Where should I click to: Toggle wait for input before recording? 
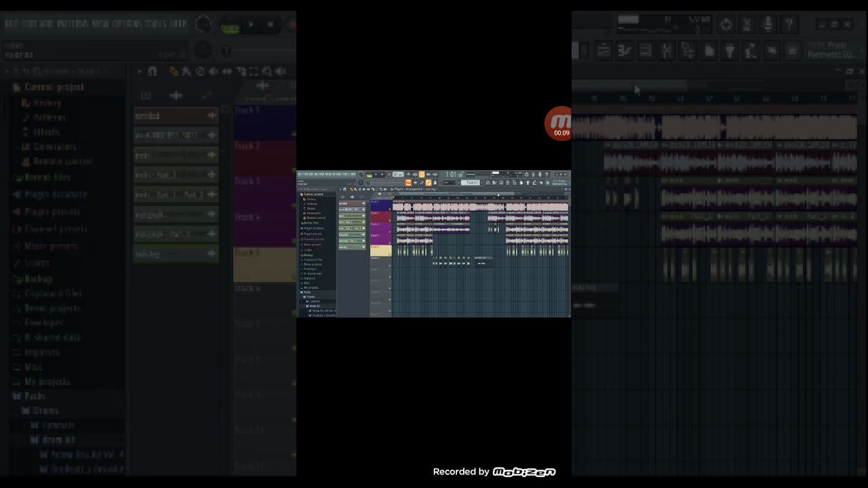pyautogui.click(x=415, y=174)
